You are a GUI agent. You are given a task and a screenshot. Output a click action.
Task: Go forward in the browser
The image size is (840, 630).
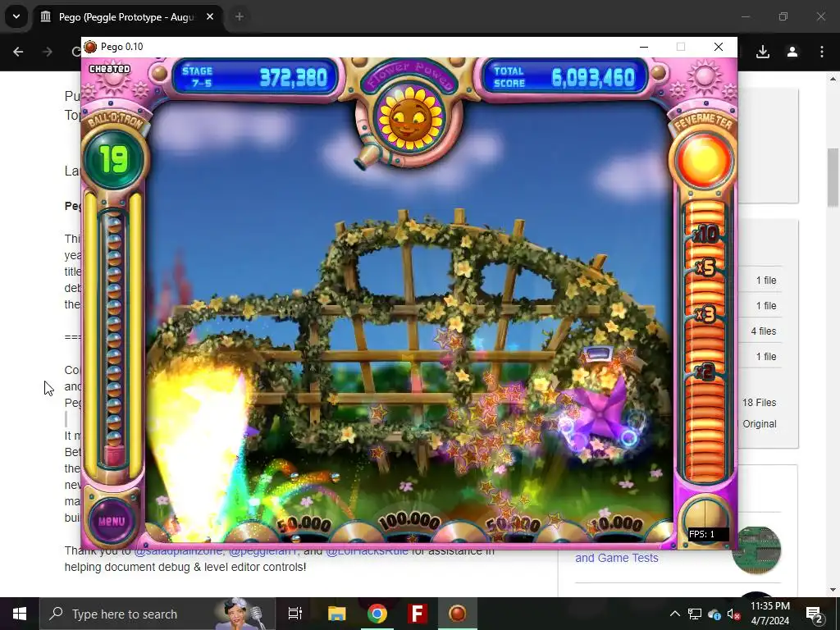48,52
